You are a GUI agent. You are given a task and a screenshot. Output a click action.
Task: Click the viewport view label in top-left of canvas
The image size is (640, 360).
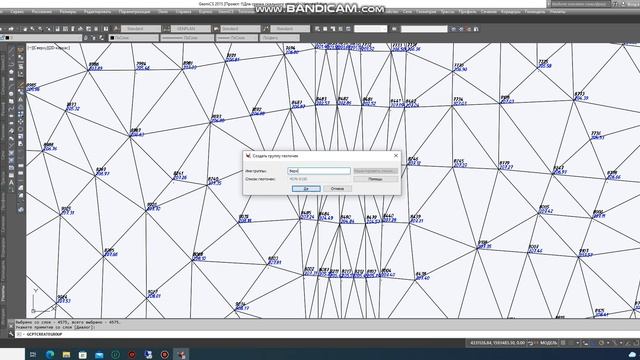tap(49, 48)
